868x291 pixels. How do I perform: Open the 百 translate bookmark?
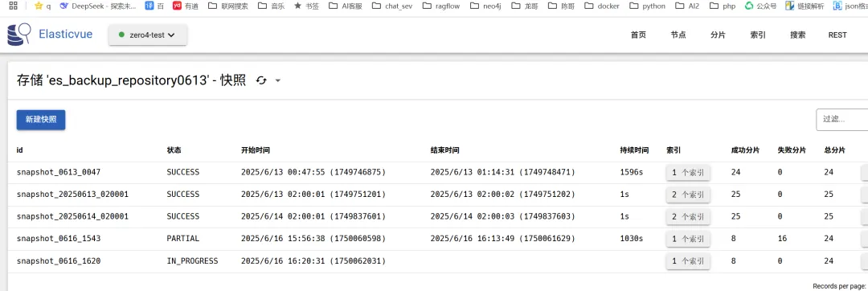point(154,6)
